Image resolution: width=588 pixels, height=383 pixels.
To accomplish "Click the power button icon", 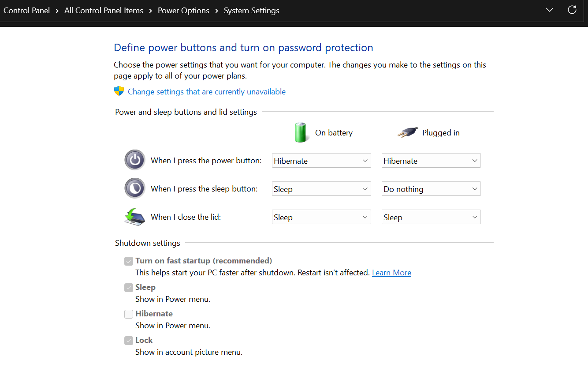I will (x=134, y=160).
